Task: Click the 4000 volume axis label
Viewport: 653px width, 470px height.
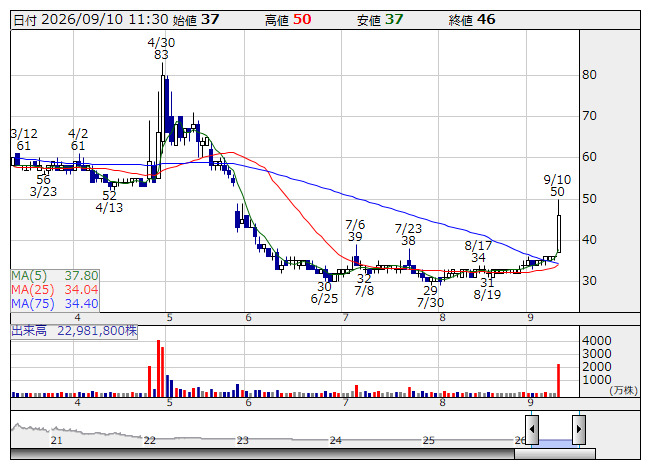Action: click(597, 341)
